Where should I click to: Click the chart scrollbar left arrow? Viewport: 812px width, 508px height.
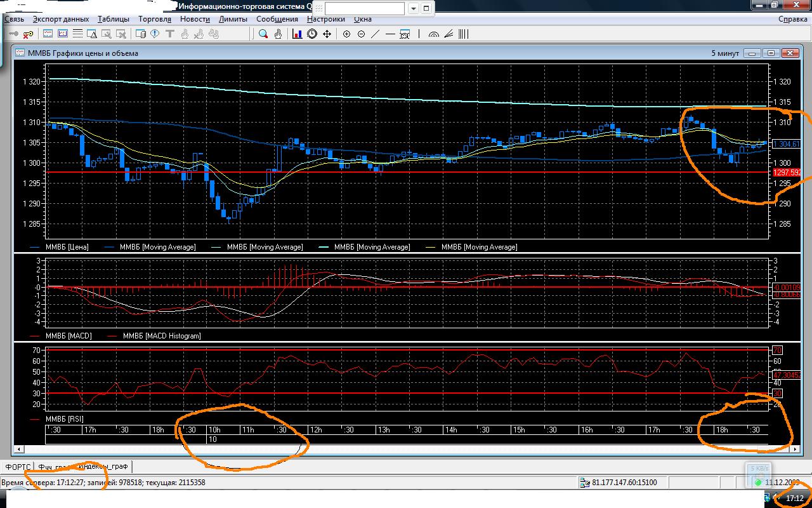pos(20,449)
